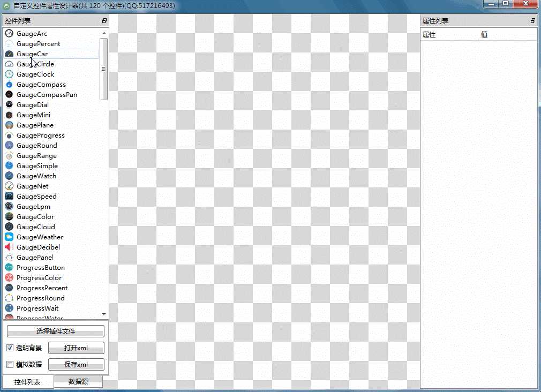The width and height of the screenshot is (541, 392).
Task: Select the GaugeCompassPan list item text
Action: pos(47,95)
